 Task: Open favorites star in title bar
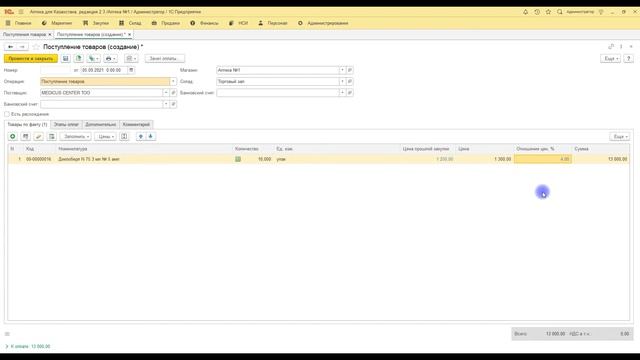(548, 12)
